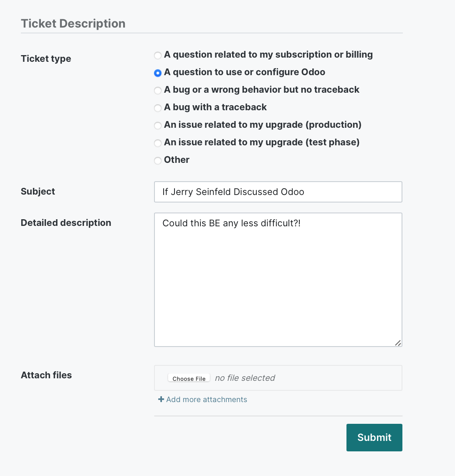
Task: Choose the 'Other' ticket type
Action: tap(157, 161)
